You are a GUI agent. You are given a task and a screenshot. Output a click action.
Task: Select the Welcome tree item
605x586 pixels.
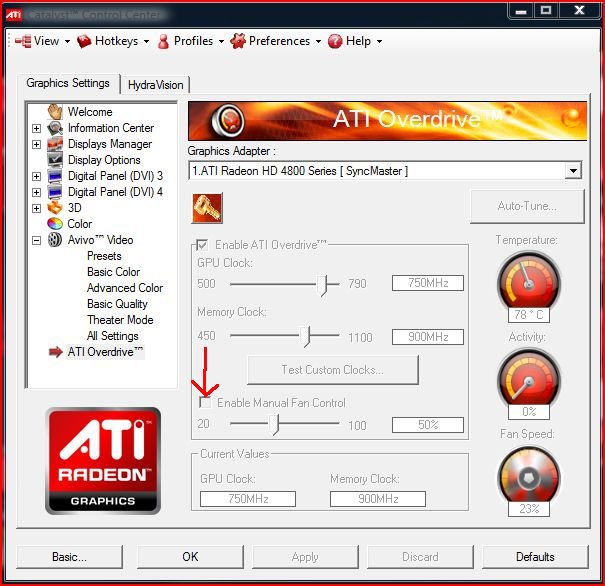pos(90,112)
